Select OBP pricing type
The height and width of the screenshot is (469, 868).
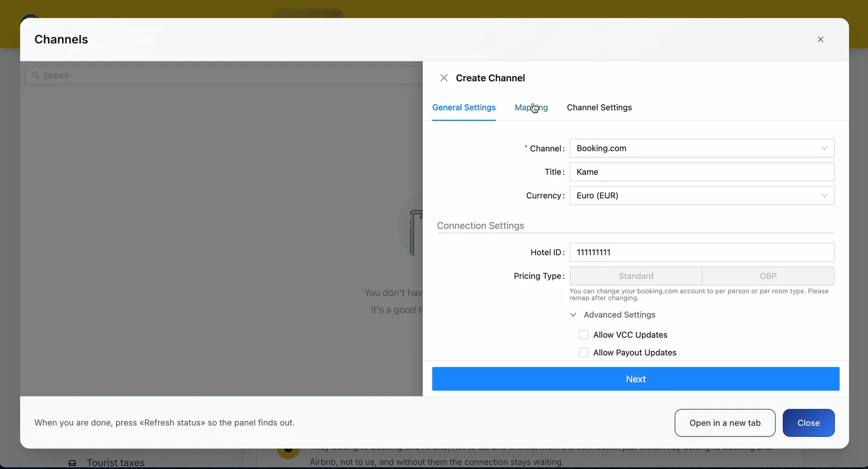click(768, 276)
